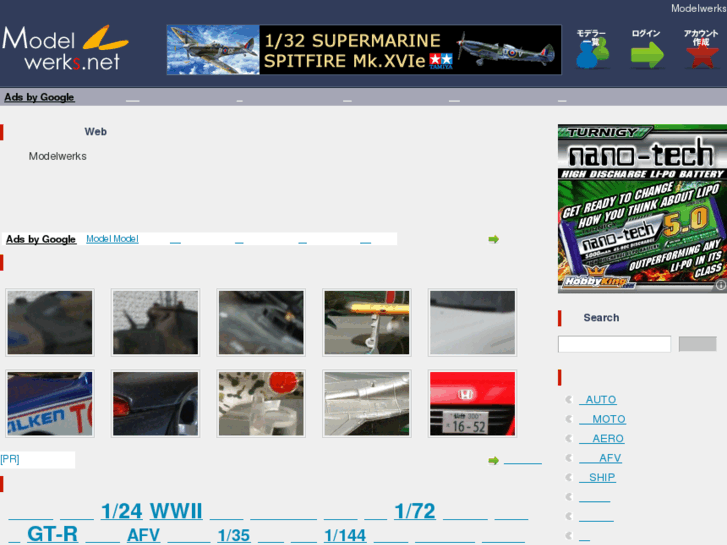Viewport: 727px width, 545px height.
Task: Click the 1/72 tag link
Action: point(415,511)
